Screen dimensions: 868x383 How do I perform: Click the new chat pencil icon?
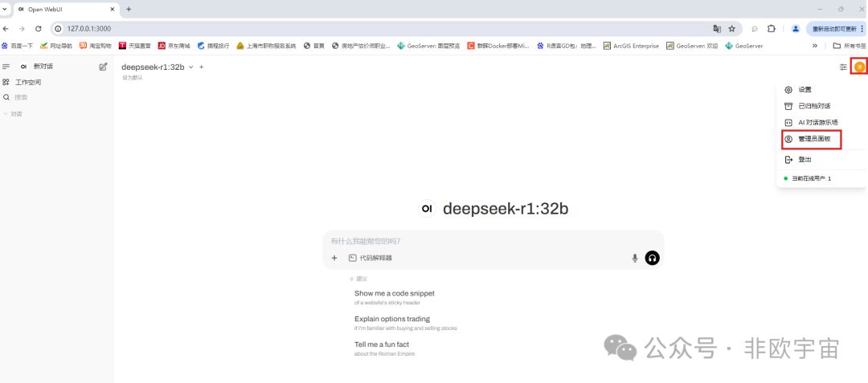[x=103, y=67]
